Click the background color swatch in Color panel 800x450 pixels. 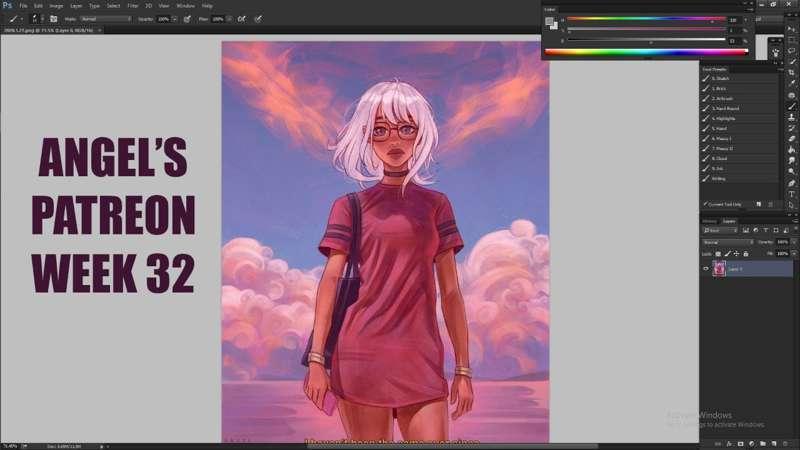pyautogui.click(x=554, y=26)
